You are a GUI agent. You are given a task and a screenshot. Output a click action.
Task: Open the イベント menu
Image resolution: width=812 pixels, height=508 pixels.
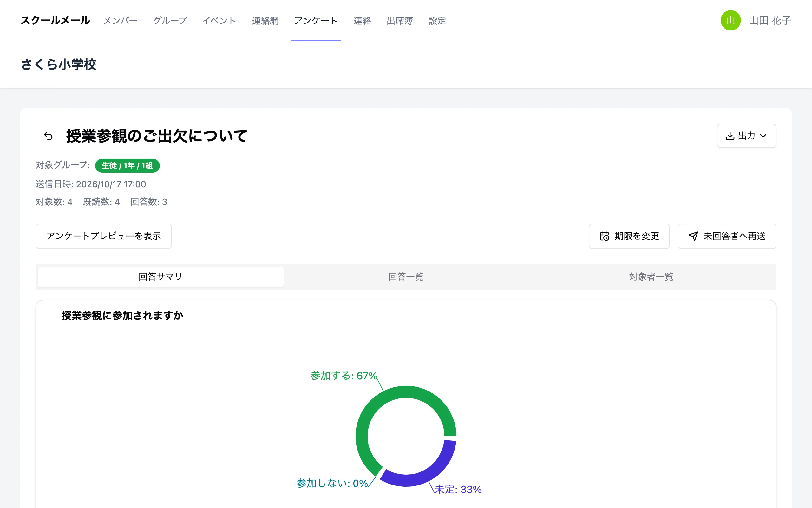[x=219, y=21]
